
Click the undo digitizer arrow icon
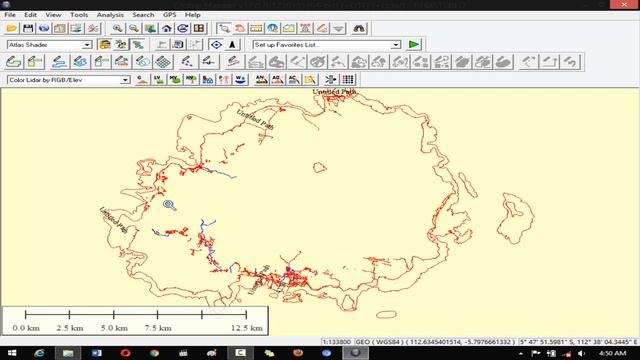(x=571, y=62)
